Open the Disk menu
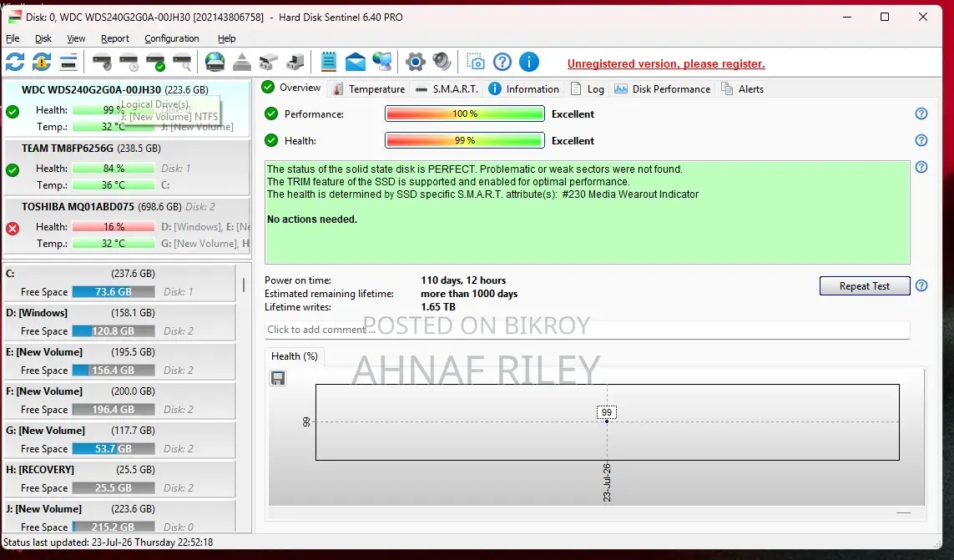 coord(43,38)
